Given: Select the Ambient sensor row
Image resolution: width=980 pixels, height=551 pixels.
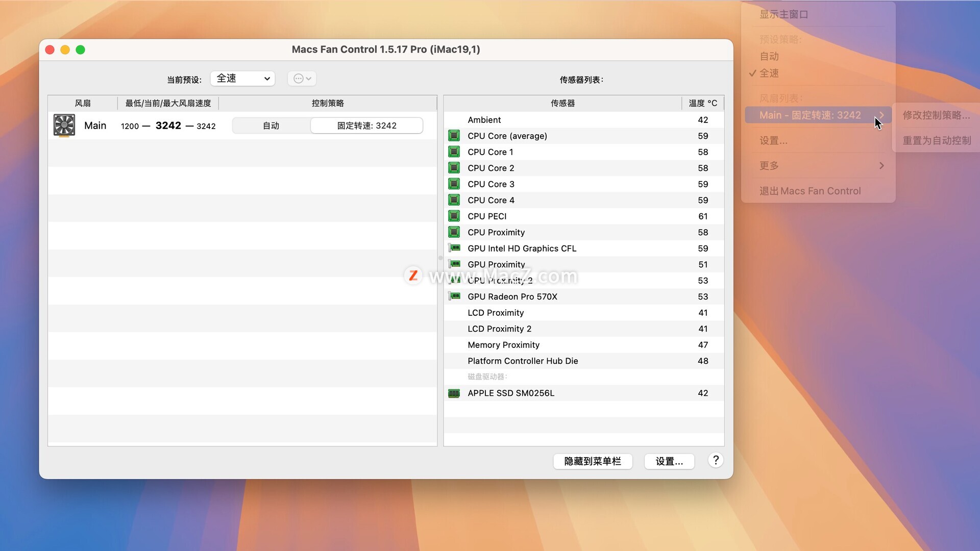Looking at the screenshot, I should pyautogui.click(x=584, y=120).
